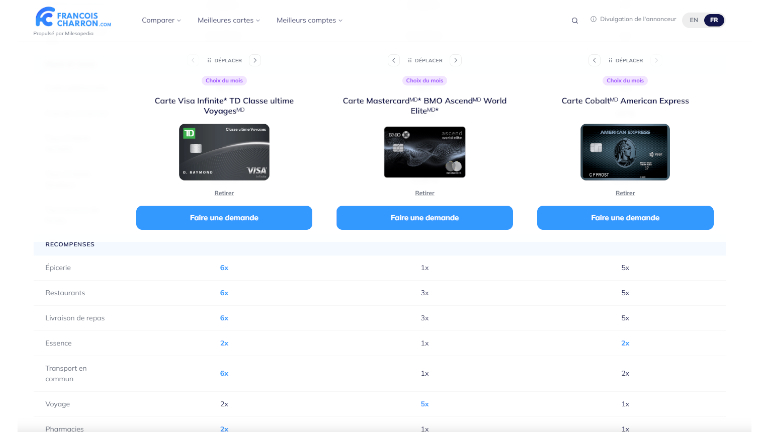768x432 pixels.
Task: Switch language to FR
Action: [714, 20]
